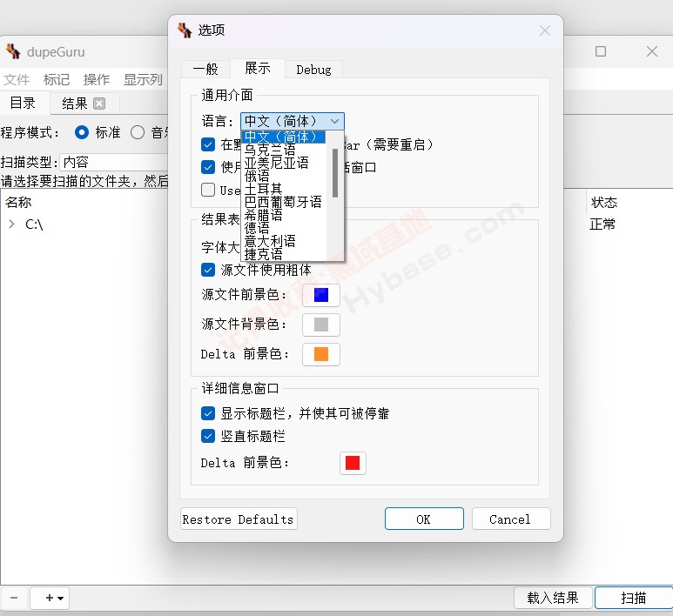Click the 名称 column header
The image size is (673, 616).
(x=18, y=202)
